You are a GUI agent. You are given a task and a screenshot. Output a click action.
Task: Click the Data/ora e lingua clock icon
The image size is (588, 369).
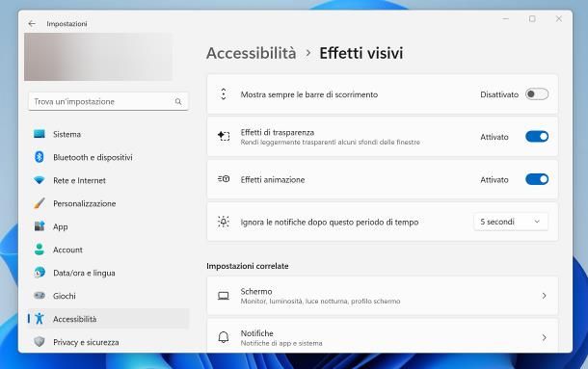(x=40, y=273)
